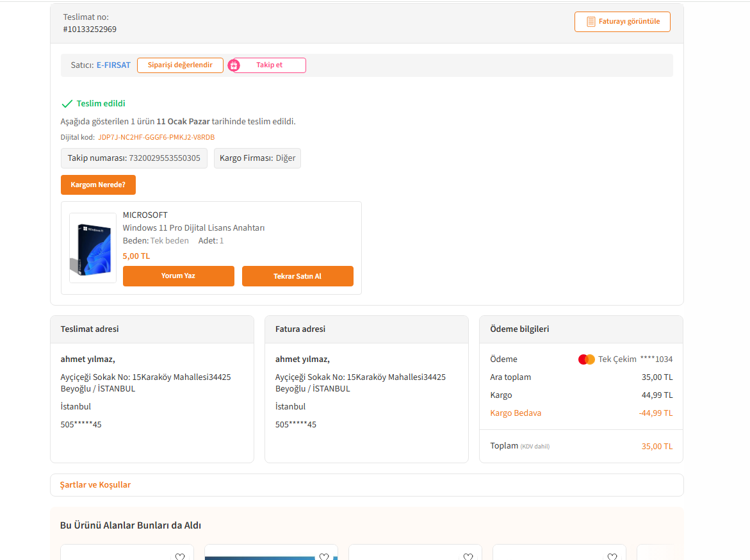Click Kargo Firması: Diğer label
The height and width of the screenshot is (560, 750).
click(257, 158)
